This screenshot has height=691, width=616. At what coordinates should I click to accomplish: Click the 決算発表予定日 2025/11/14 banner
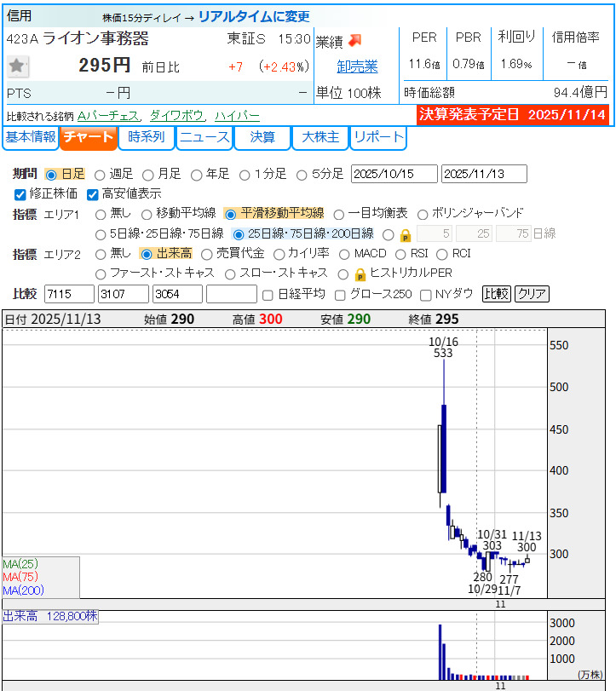click(x=512, y=114)
